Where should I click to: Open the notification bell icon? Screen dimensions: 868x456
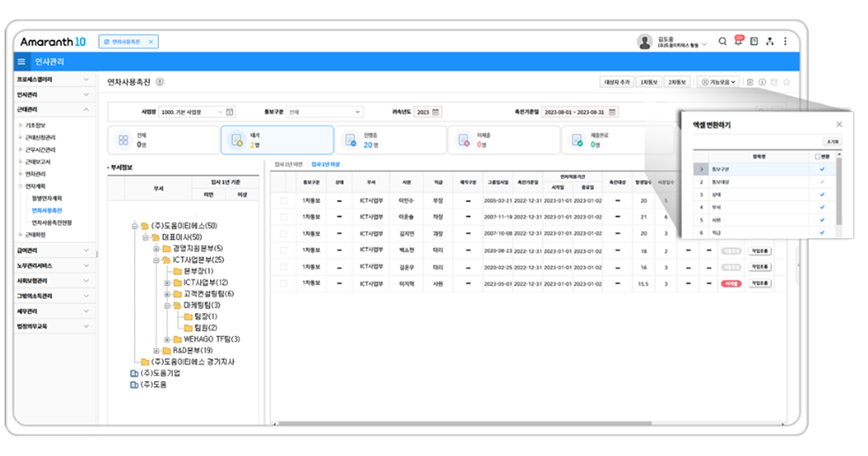pyautogui.click(x=738, y=41)
